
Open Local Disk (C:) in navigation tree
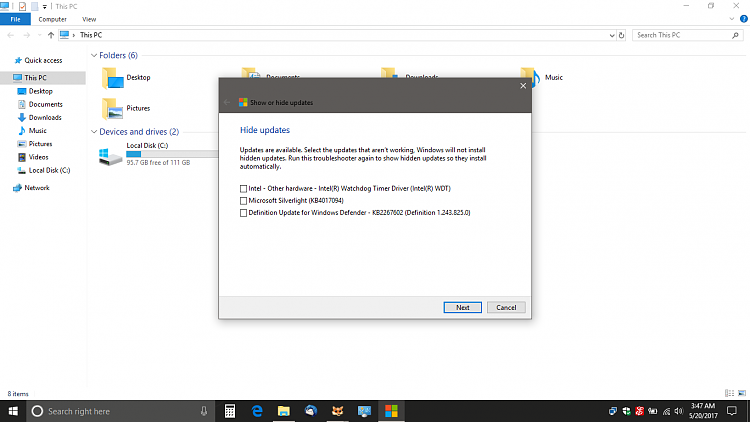tap(49, 170)
